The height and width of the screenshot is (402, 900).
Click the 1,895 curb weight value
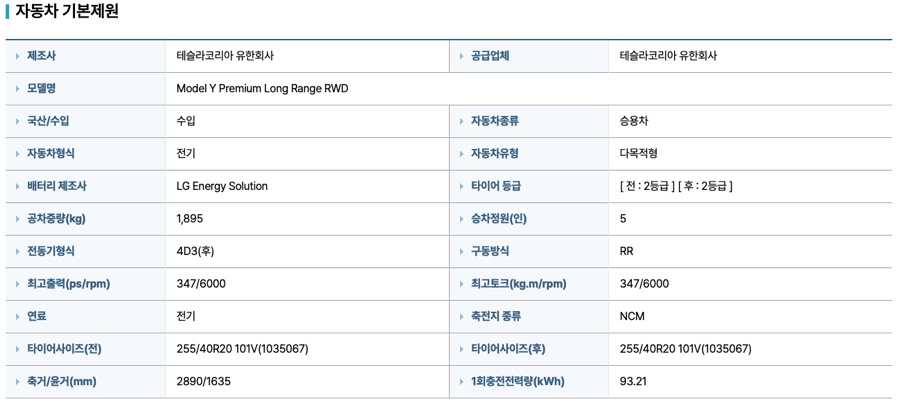[x=190, y=219]
